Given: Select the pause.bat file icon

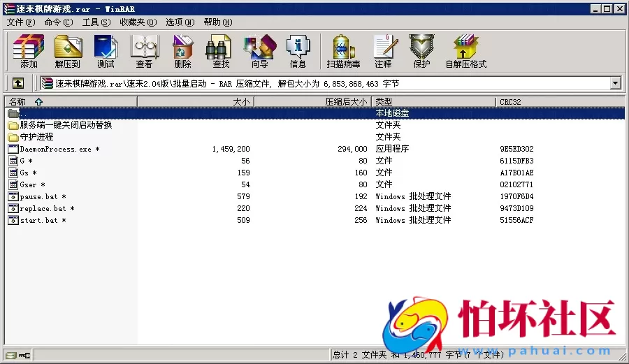Looking at the screenshot, I should coord(13,197).
